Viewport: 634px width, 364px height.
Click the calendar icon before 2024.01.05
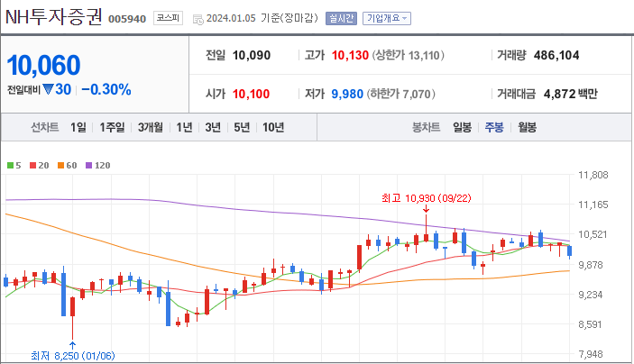click(198, 19)
